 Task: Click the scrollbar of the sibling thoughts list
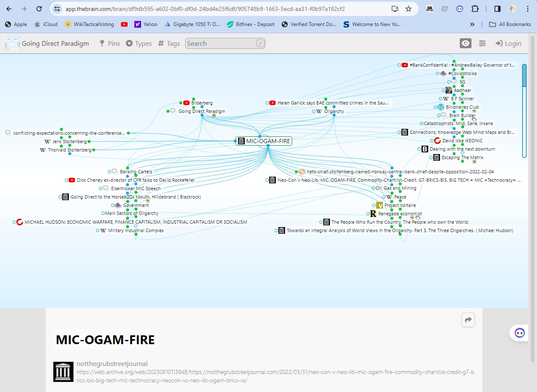[524, 111]
